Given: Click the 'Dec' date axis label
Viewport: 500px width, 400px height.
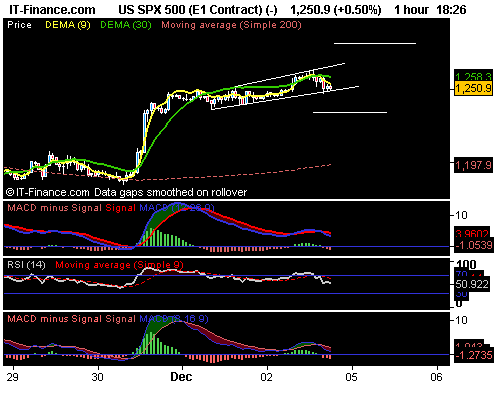Looking at the screenshot, I should pyautogui.click(x=181, y=377).
